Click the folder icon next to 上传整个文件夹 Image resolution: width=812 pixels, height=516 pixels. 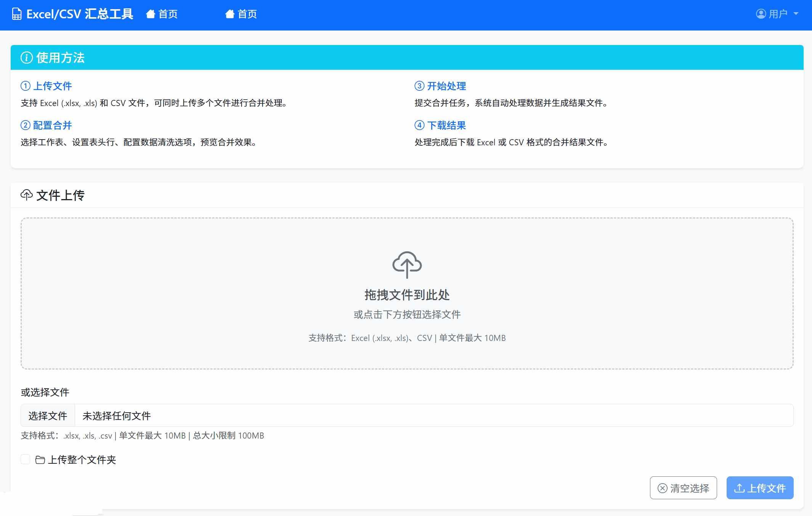click(40, 460)
